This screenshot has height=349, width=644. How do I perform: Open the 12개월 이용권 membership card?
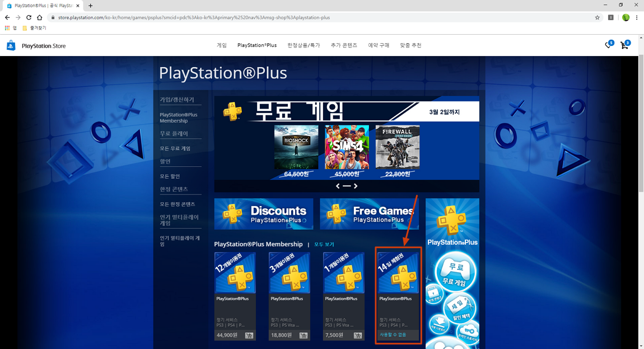pos(235,296)
